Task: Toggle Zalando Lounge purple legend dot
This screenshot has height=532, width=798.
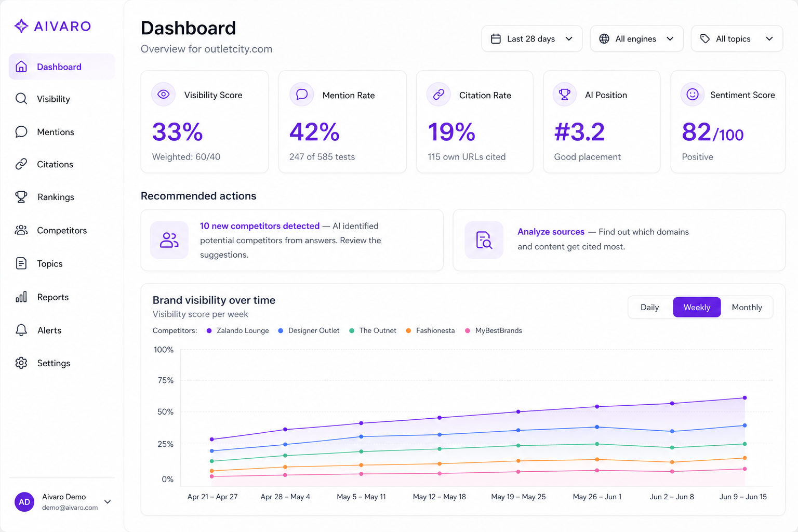Action: [x=209, y=330]
